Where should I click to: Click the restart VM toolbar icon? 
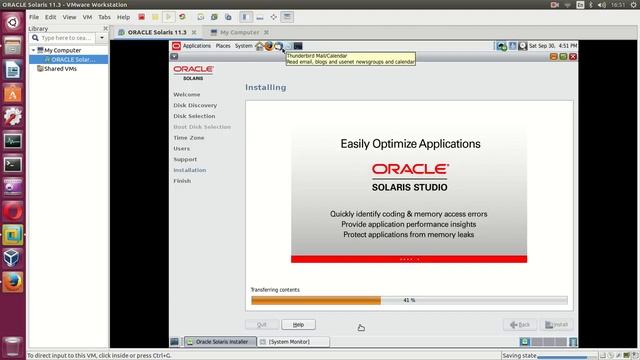pos(182,17)
